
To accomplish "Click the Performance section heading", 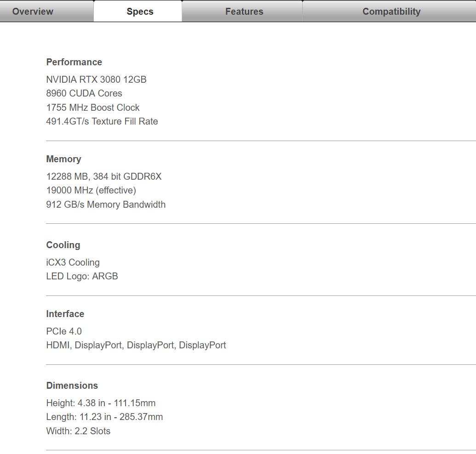I will (x=74, y=62).
